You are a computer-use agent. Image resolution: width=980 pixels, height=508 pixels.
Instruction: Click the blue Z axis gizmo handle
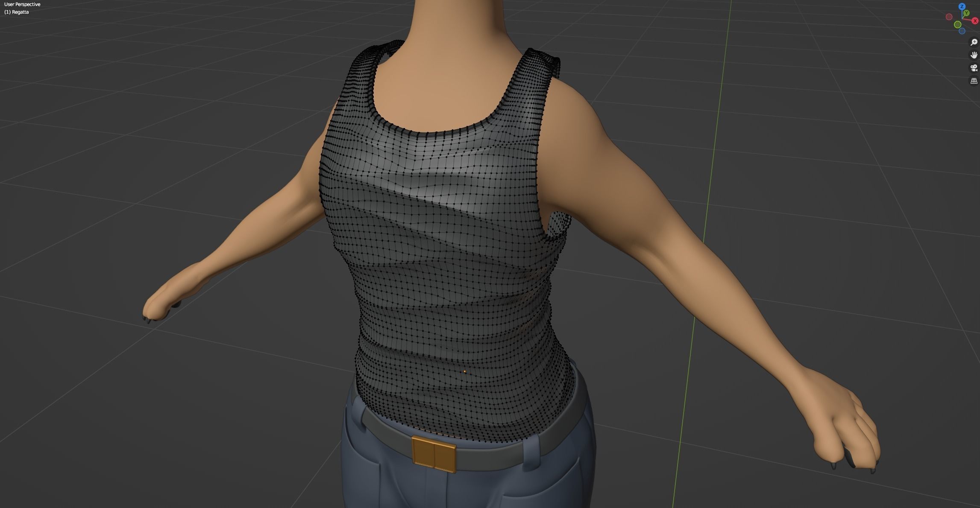pyautogui.click(x=962, y=6)
